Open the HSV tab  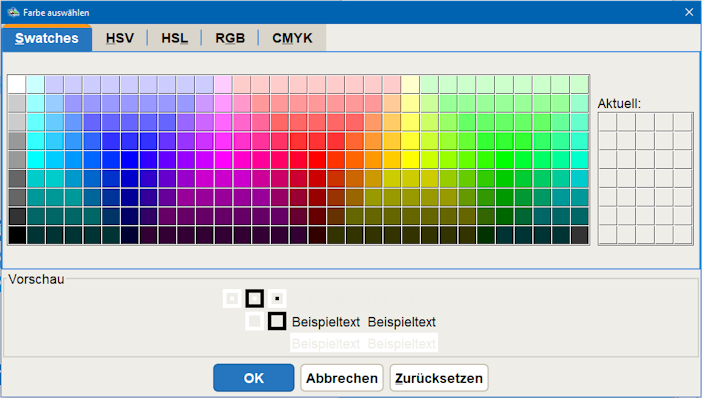coord(120,38)
